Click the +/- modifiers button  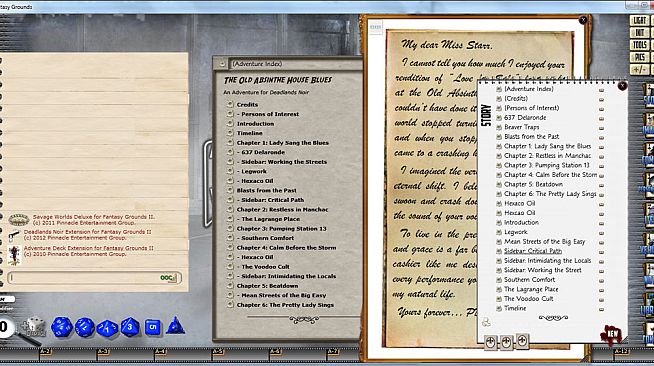pos(639,70)
